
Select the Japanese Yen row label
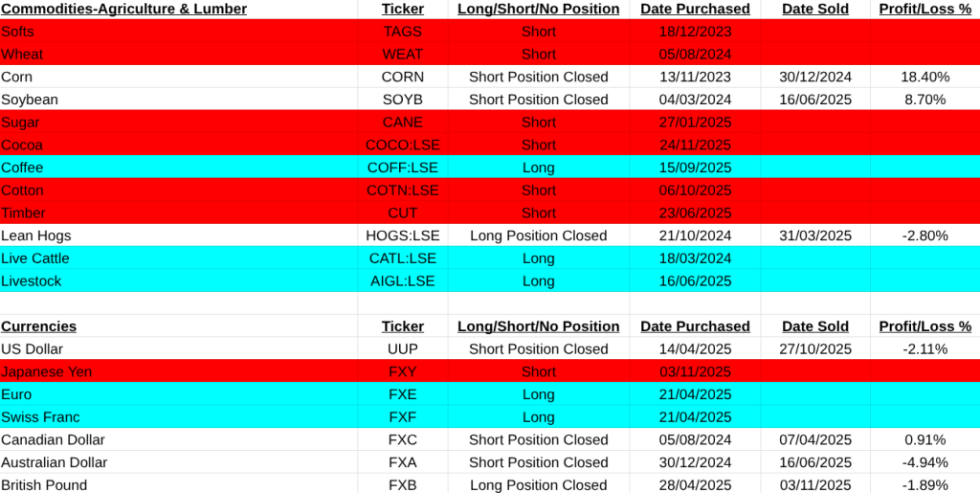[x=47, y=371]
